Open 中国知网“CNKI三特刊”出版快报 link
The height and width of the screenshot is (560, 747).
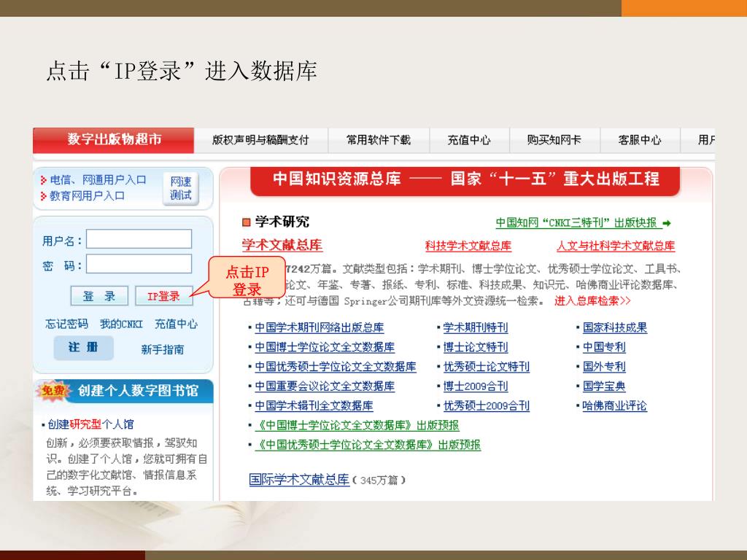tap(578, 223)
